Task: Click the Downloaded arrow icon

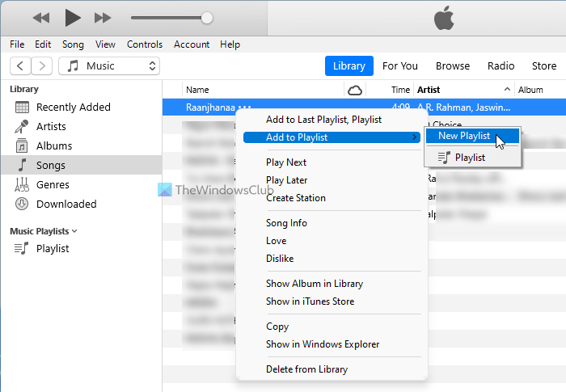Action: coord(22,204)
